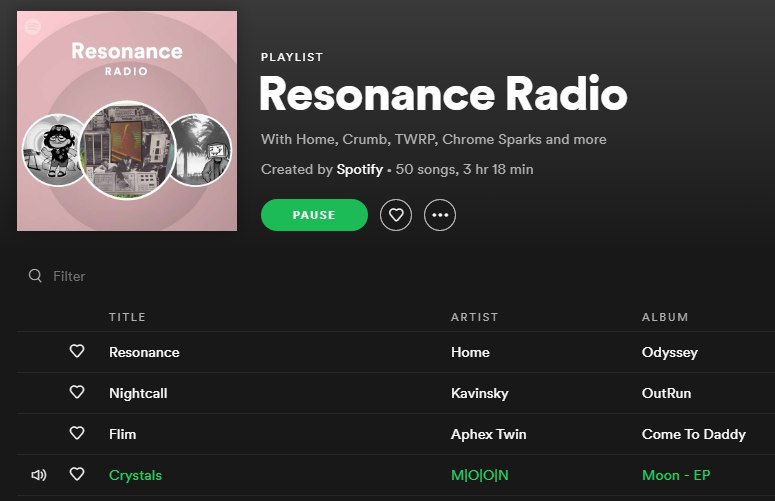This screenshot has height=501, width=775.
Task: Open artist Kavinsky
Action: click(479, 393)
